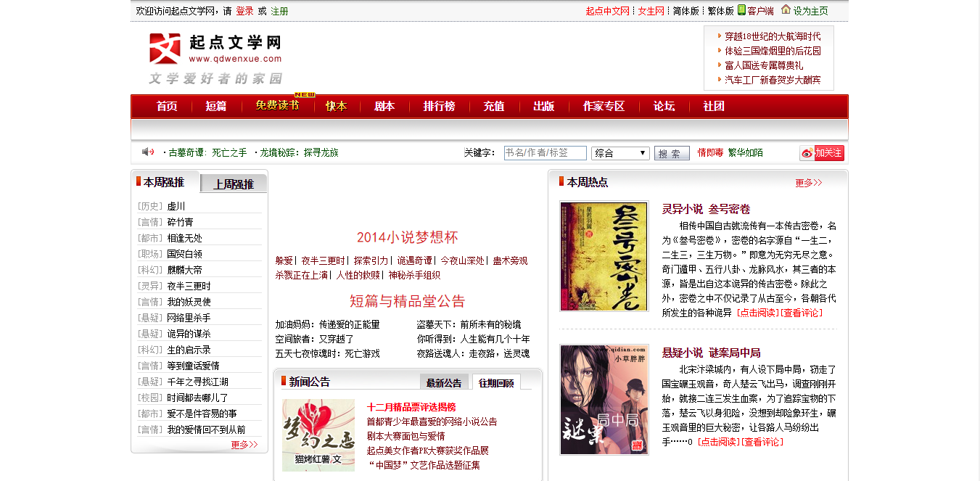Click the 起点文学网 logo
The width and height of the screenshot is (980, 481).
[x=215, y=58]
